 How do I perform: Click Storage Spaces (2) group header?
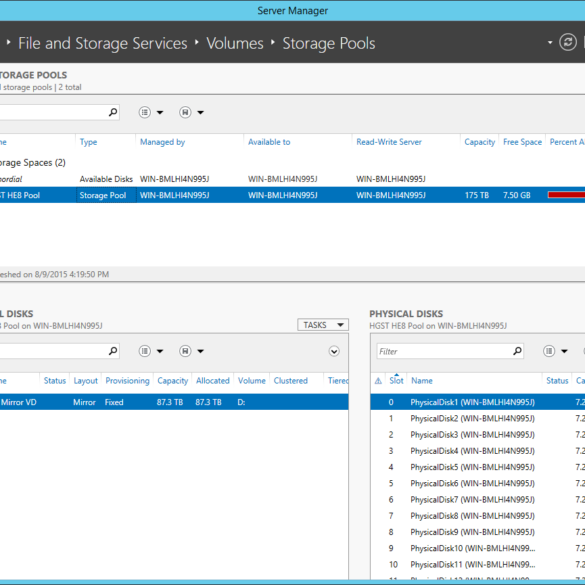pos(32,163)
